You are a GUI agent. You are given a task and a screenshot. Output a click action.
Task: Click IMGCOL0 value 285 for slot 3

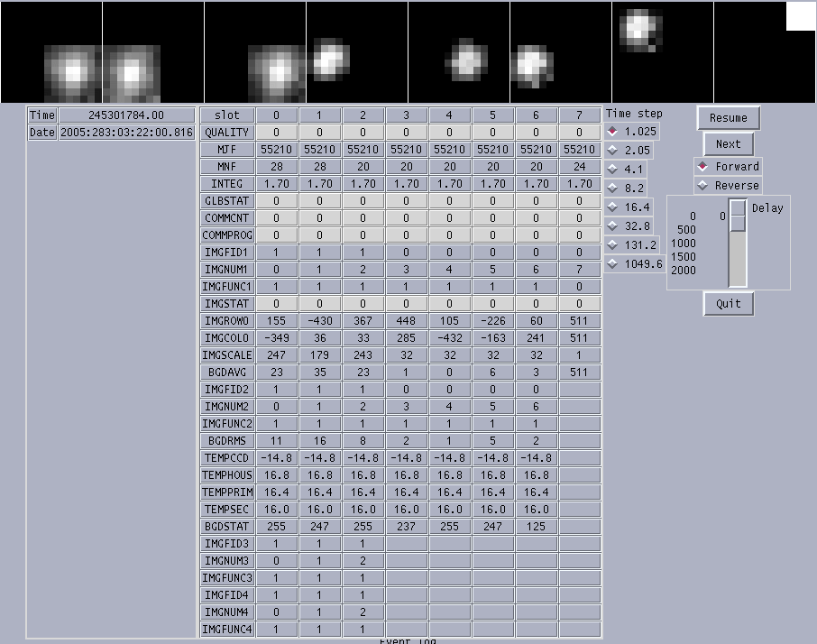[x=407, y=338]
